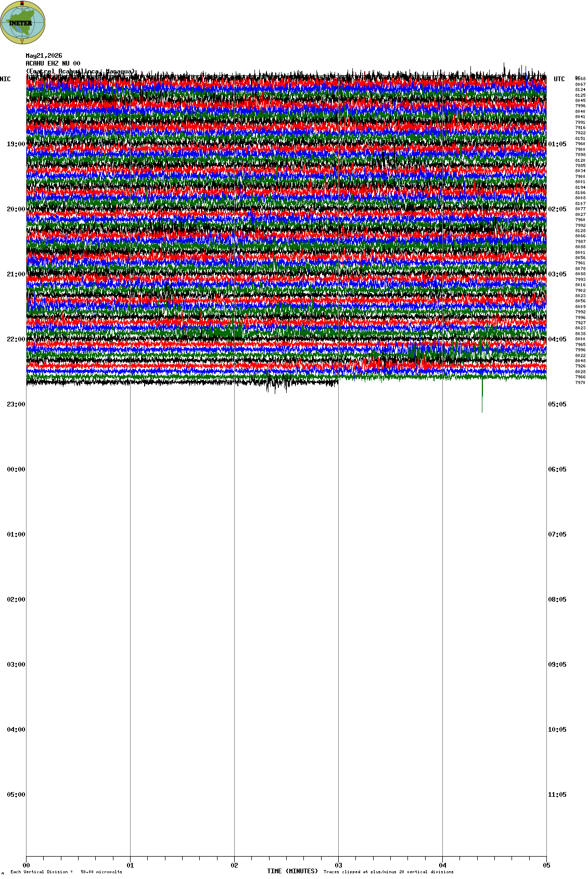
Task: Click the May21,2026 date header
Action: click(44, 56)
